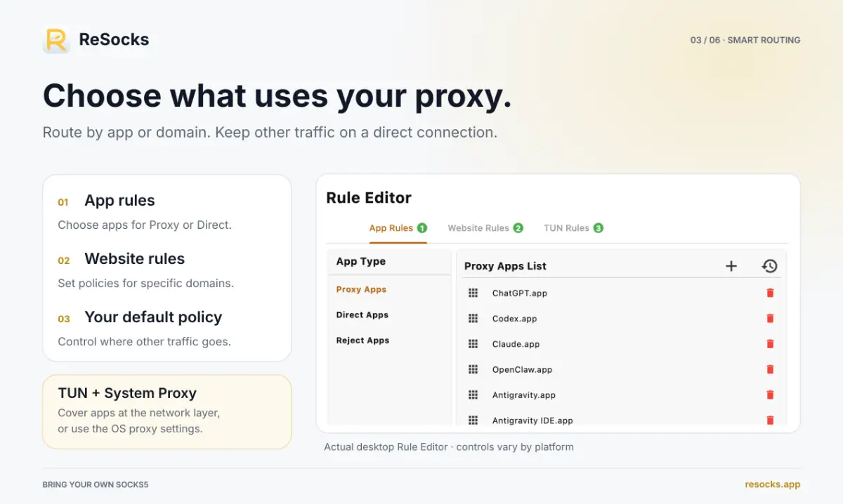The height and width of the screenshot is (504, 843).
Task: Click the BRING YOUR OWN SOCKS5 footer text
Action: [x=96, y=484]
